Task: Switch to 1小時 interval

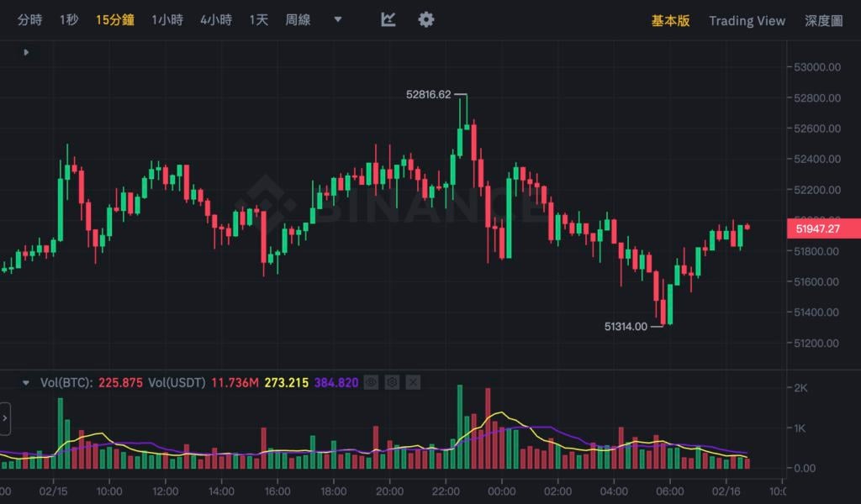Action: (166, 19)
